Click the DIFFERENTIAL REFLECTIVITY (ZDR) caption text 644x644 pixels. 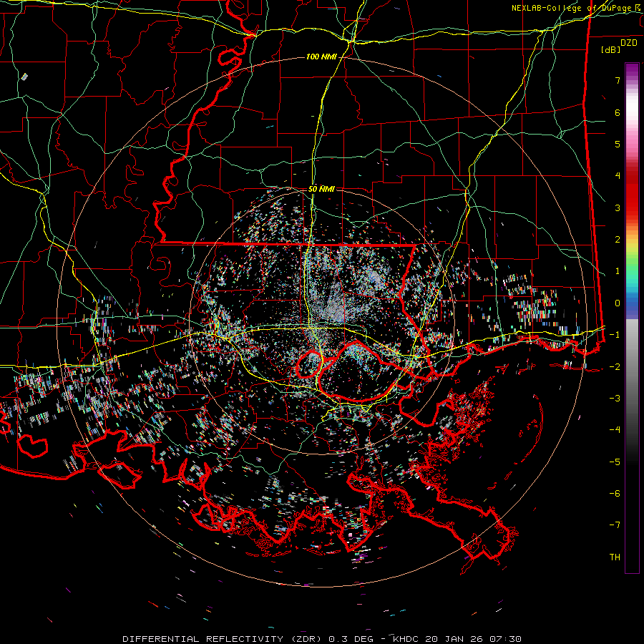pyautogui.click(x=223, y=639)
